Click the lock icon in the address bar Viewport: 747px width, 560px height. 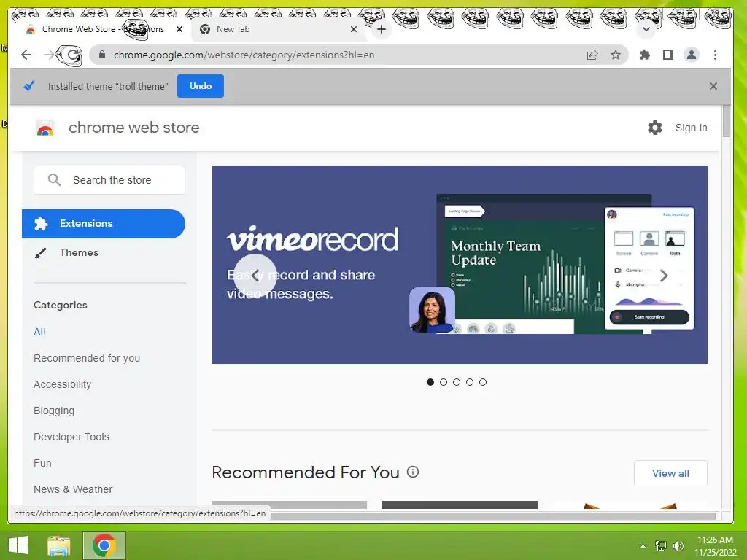click(101, 55)
